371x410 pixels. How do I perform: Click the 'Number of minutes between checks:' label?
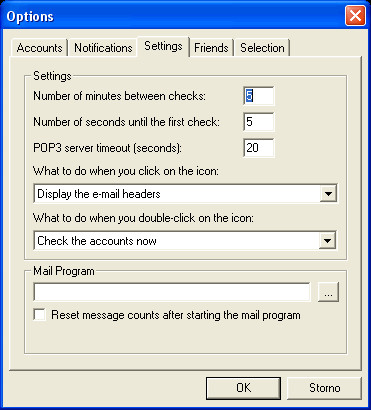point(120,96)
